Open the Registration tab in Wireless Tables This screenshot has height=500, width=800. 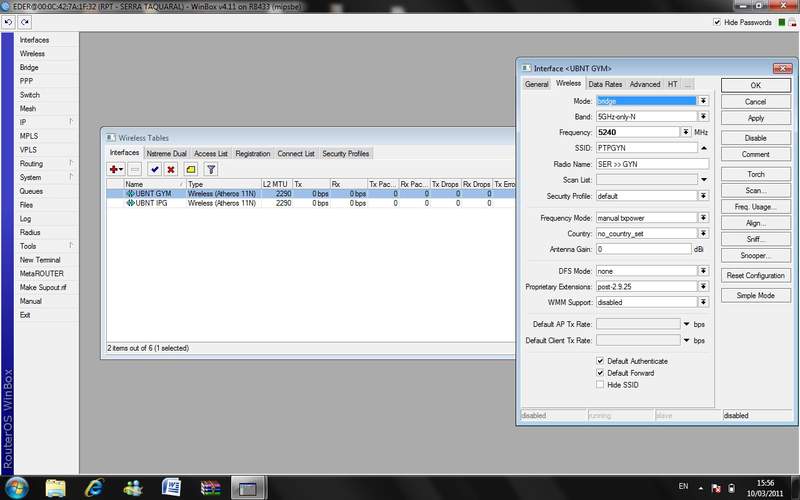tap(253, 154)
